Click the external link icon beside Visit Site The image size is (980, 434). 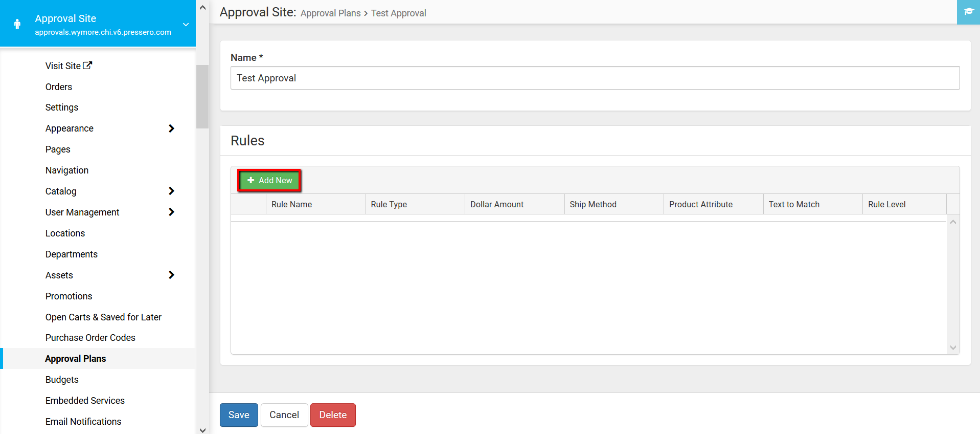[x=87, y=66]
